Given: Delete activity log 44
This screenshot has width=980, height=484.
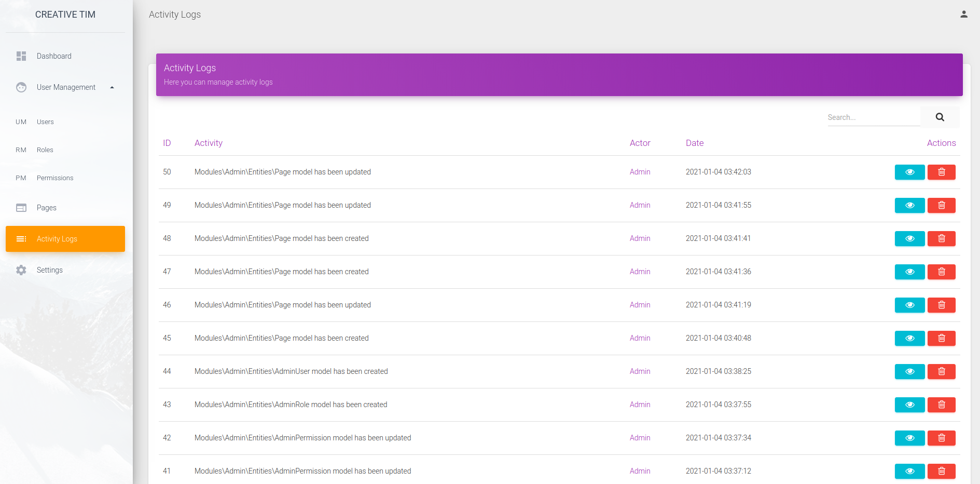Looking at the screenshot, I should coord(941,371).
